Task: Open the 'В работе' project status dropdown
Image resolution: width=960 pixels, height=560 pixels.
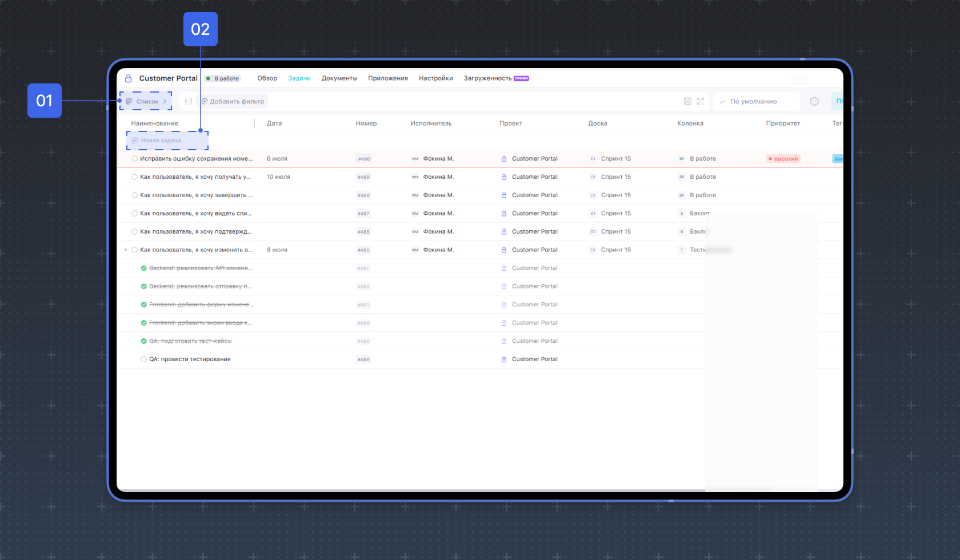Action: coord(223,79)
